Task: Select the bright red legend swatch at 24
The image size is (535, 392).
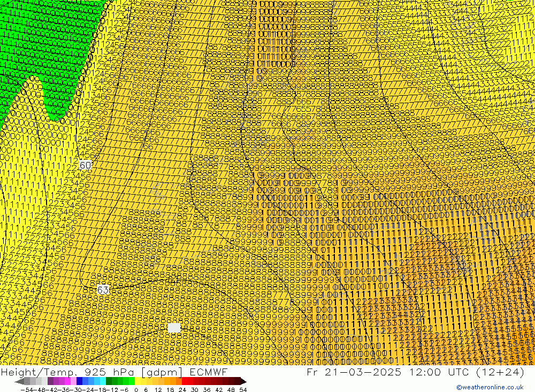Action: pos(185,381)
